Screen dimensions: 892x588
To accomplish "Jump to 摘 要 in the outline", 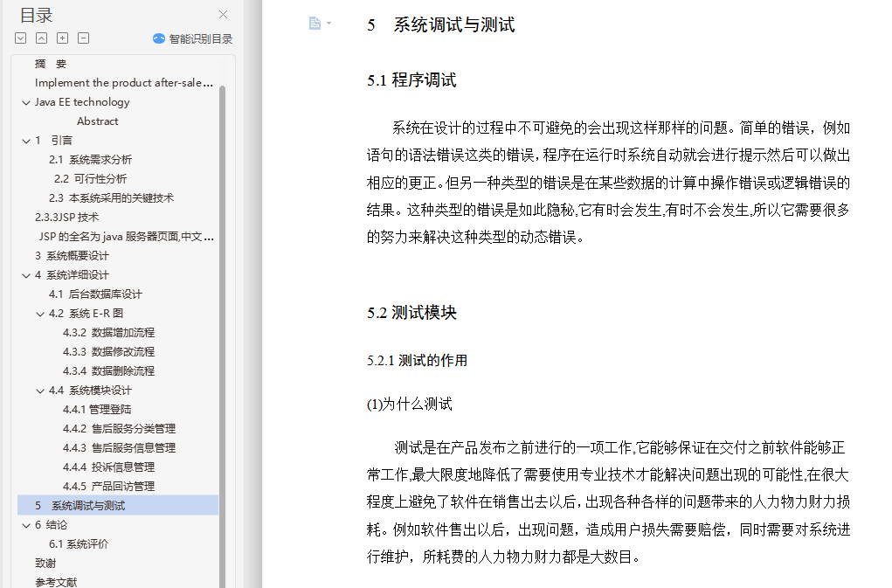I will (x=51, y=64).
